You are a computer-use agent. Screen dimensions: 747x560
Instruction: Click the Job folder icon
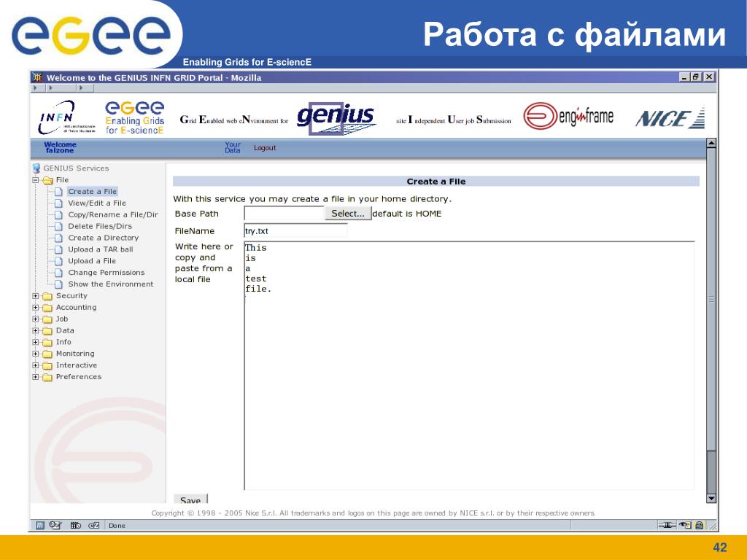point(47,319)
